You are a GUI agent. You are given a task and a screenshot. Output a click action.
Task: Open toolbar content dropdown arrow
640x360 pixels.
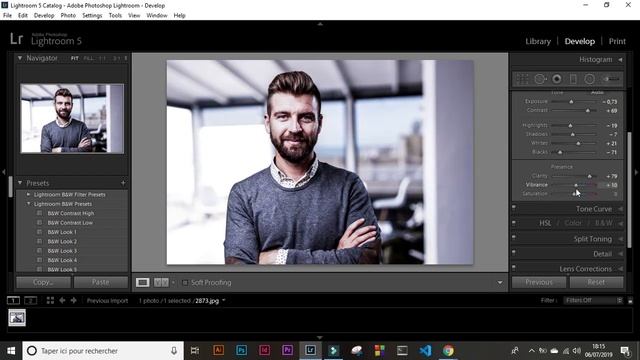click(x=500, y=282)
